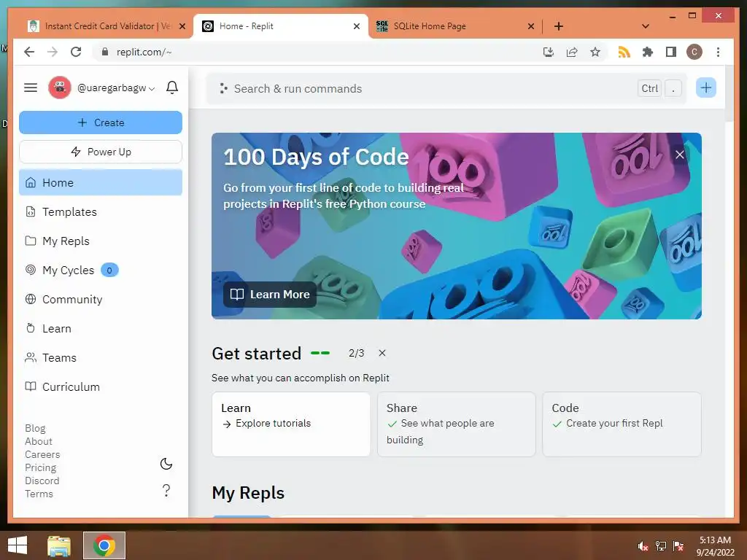Select Home in the sidebar
Image resolution: width=747 pixels, height=560 pixels.
101,182
